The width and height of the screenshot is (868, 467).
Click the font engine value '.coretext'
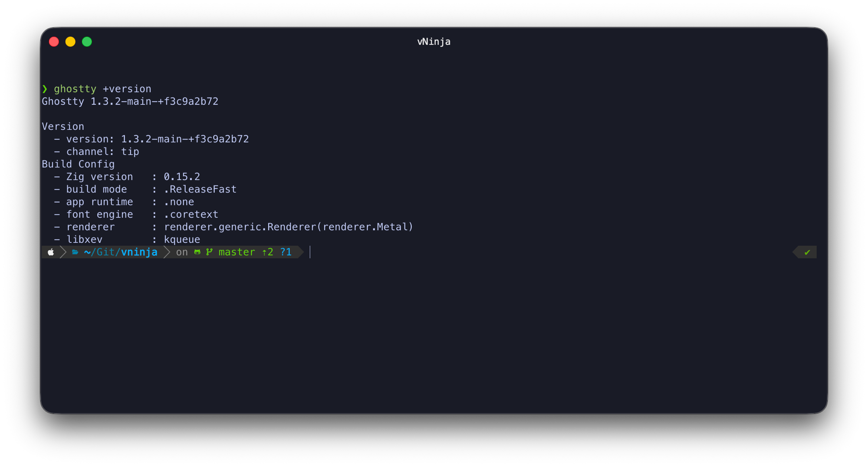pyautogui.click(x=191, y=215)
